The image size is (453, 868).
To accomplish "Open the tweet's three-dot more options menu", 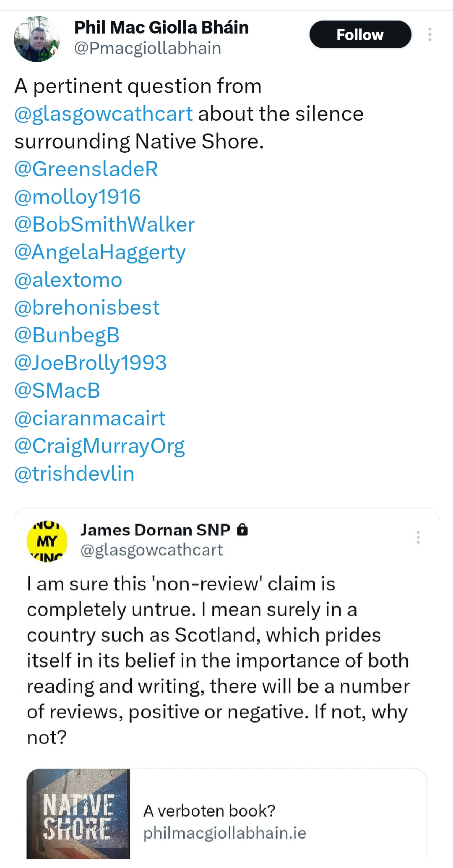I will [430, 34].
